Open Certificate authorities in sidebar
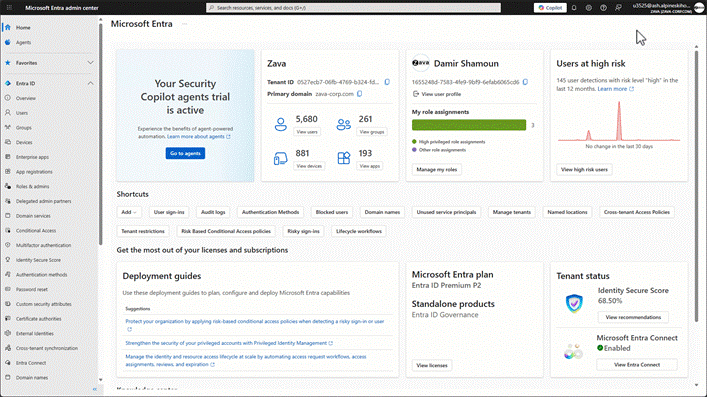707x397 pixels. [38, 319]
